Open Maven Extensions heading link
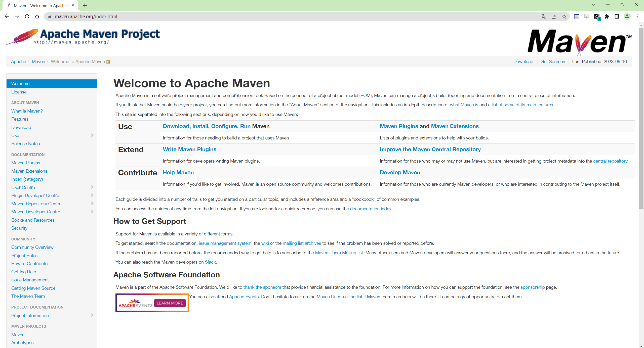The height and width of the screenshot is (348, 644). coord(455,126)
